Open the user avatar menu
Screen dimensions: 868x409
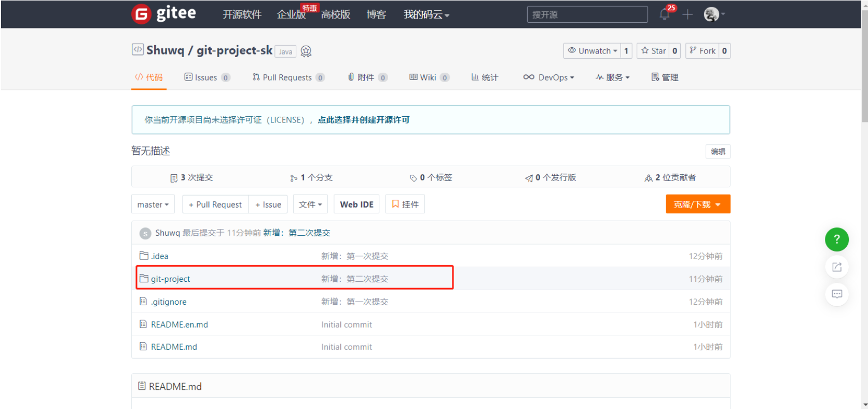tap(712, 15)
